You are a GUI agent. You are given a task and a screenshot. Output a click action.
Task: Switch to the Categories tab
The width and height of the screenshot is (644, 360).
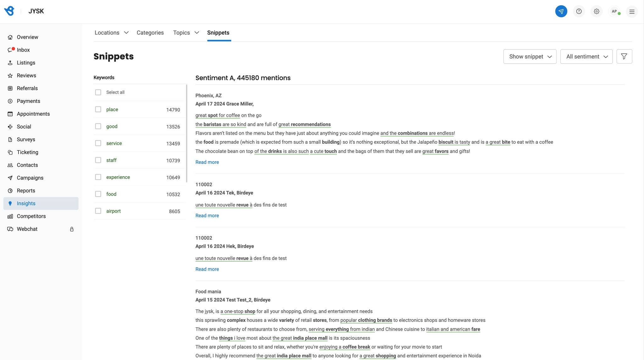150,33
